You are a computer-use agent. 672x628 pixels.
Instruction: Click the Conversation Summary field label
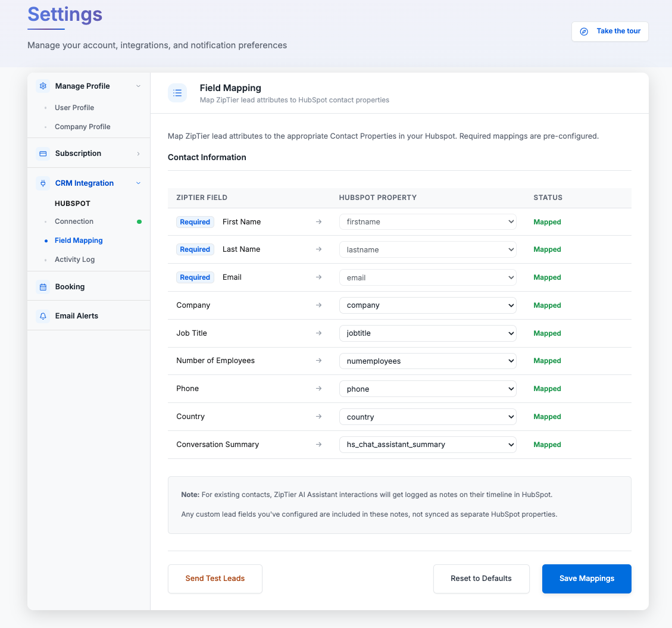[x=218, y=445]
